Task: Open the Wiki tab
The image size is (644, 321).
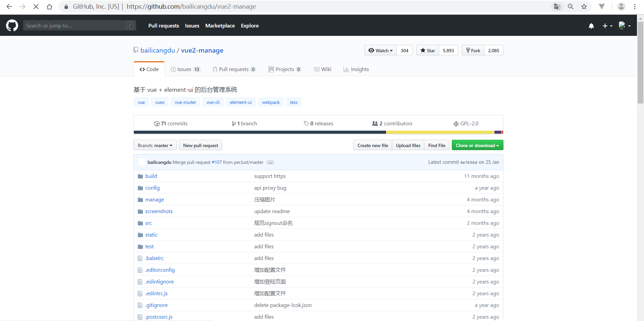Action: pos(322,69)
